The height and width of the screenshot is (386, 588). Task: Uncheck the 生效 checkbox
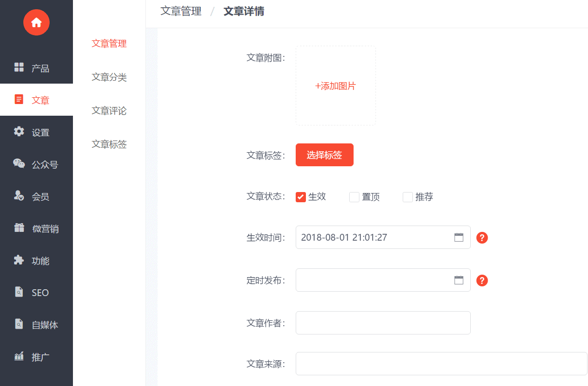[300, 197]
